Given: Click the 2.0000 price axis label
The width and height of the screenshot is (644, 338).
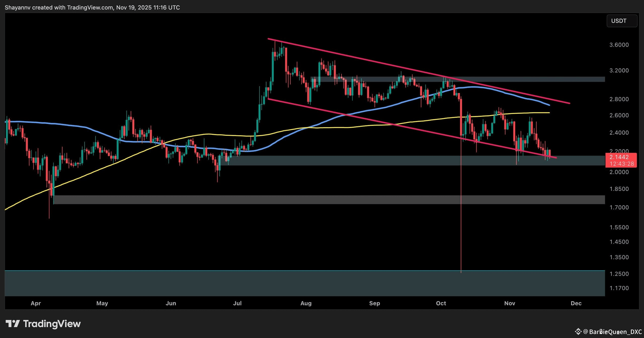Looking at the screenshot, I should pyautogui.click(x=619, y=172).
